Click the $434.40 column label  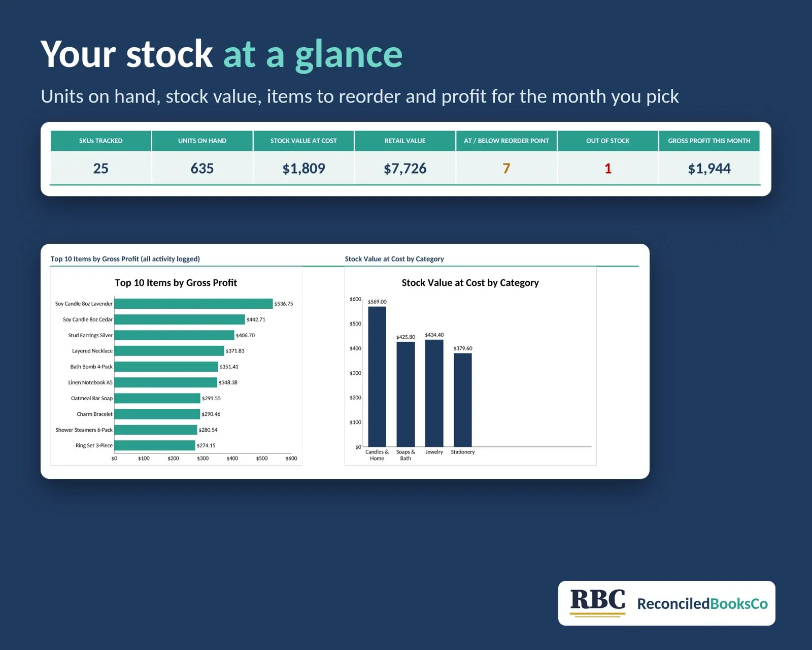[434, 335]
